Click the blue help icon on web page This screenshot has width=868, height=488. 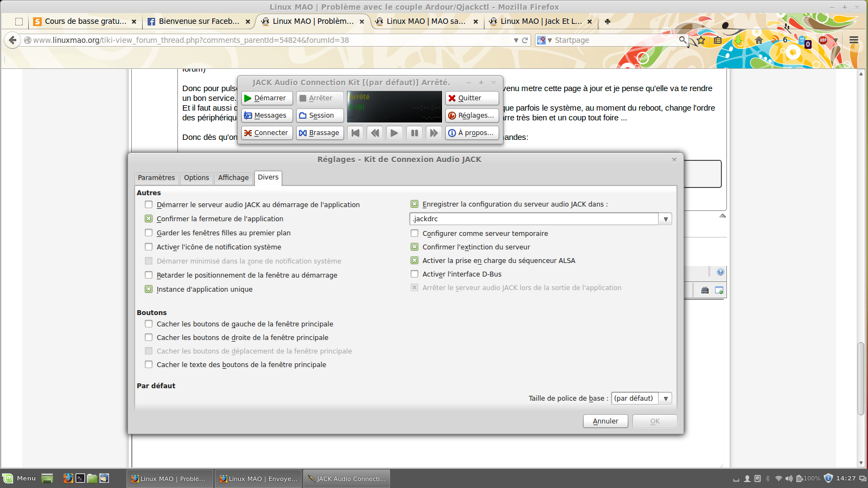[720, 272]
